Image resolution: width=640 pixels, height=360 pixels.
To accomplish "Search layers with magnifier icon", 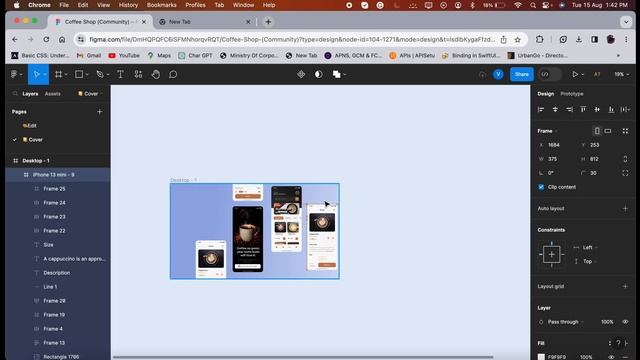I will tap(15, 93).
